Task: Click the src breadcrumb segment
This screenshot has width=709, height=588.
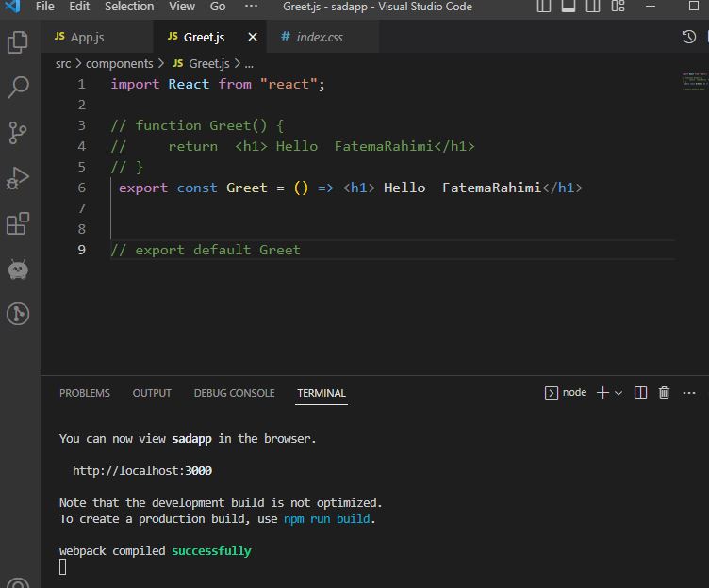Action: [63, 64]
